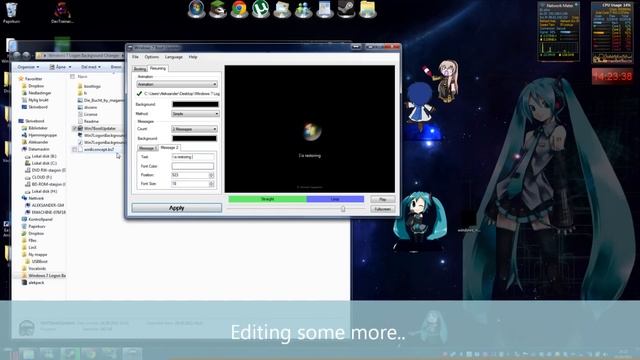Click the green checkmark beside the animation path
Screen dimensions: 640x360
139,93
